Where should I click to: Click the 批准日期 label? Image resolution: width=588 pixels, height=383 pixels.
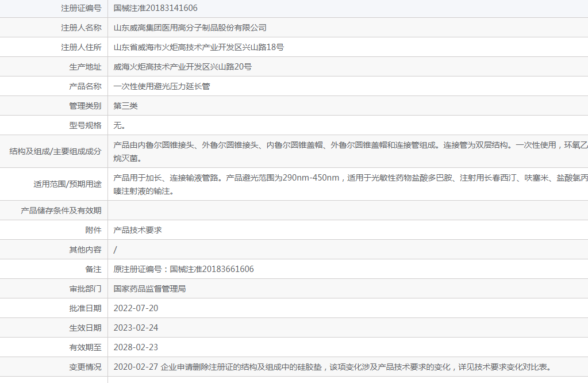point(85,308)
